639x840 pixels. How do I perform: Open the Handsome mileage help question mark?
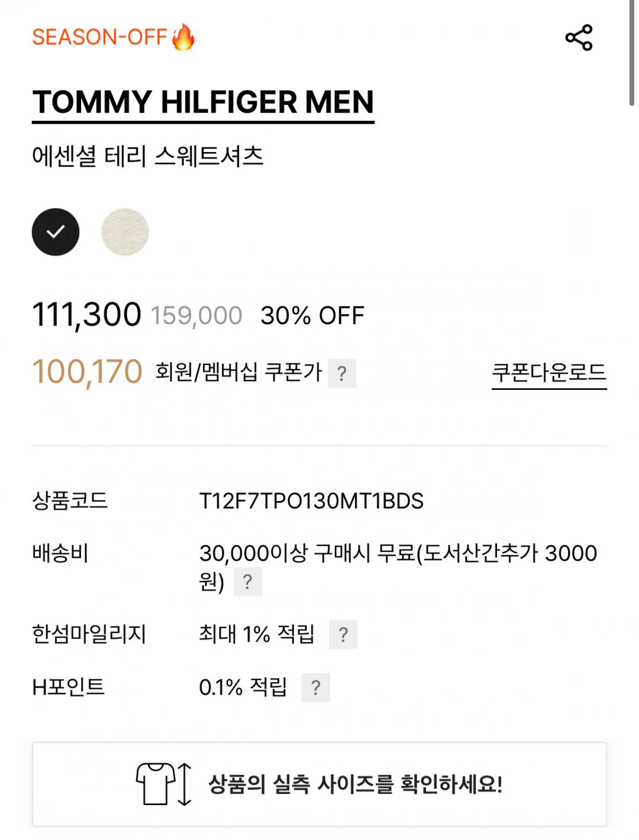point(343,635)
